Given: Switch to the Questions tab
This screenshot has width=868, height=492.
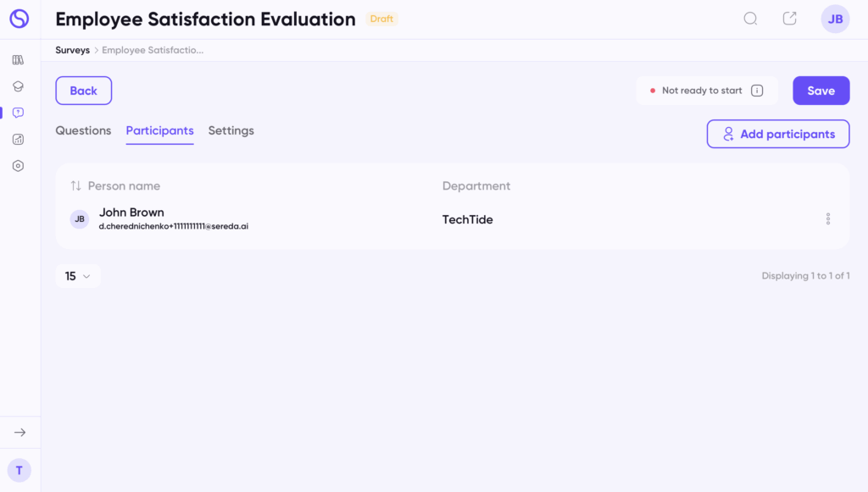Looking at the screenshot, I should [83, 130].
